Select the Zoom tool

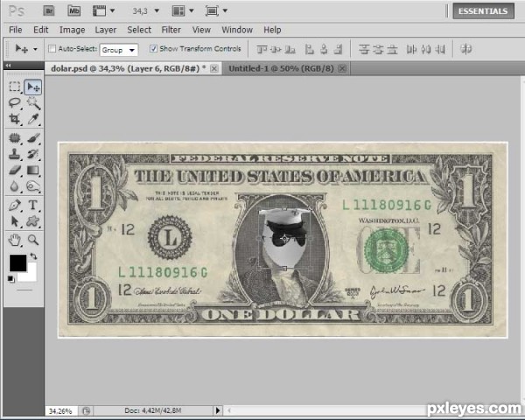[33, 240]
